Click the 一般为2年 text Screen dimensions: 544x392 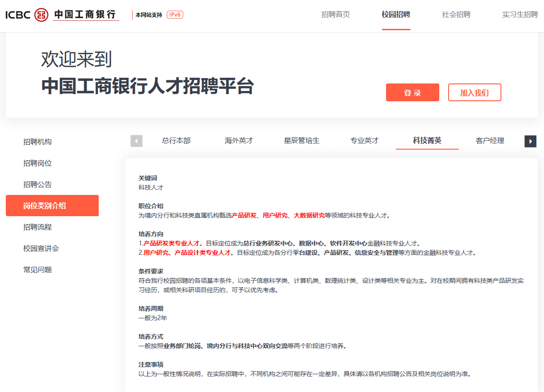pos(153,318)
